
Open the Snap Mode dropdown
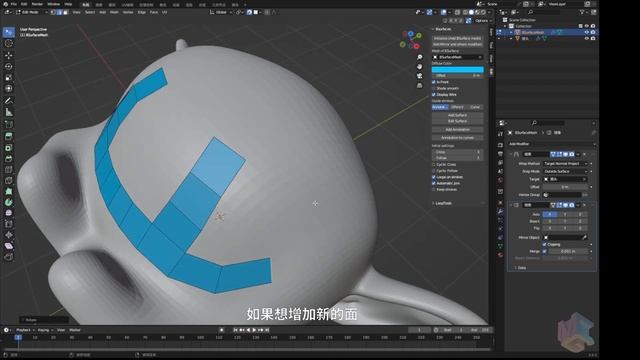[565, 171]
